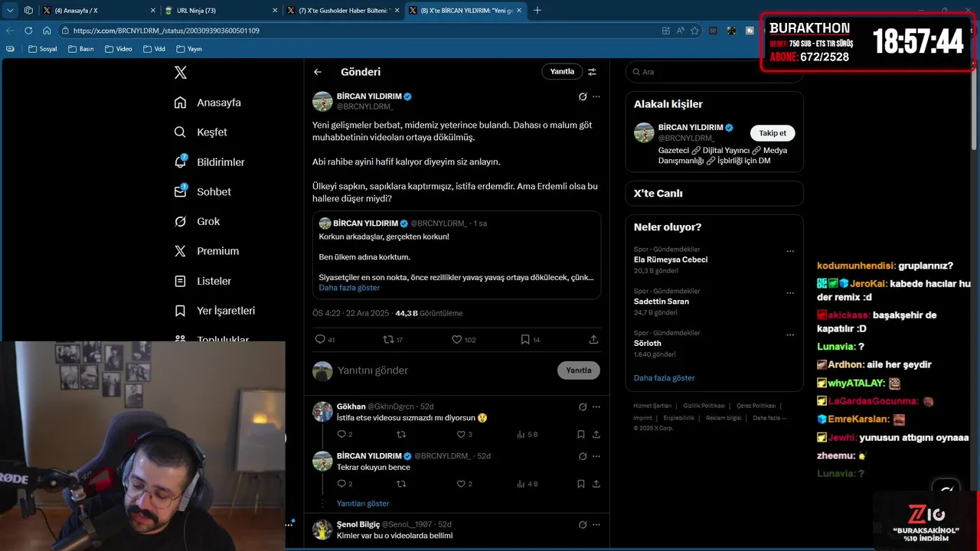Open Ela Rümeysa Cebeci trend
The image size is (980, 551).
[671, 259]
